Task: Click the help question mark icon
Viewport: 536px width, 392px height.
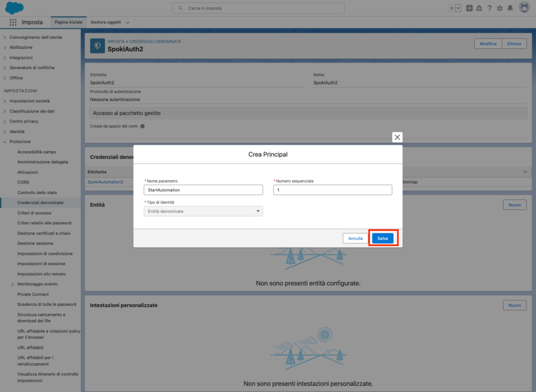Action: click(489, 8)
